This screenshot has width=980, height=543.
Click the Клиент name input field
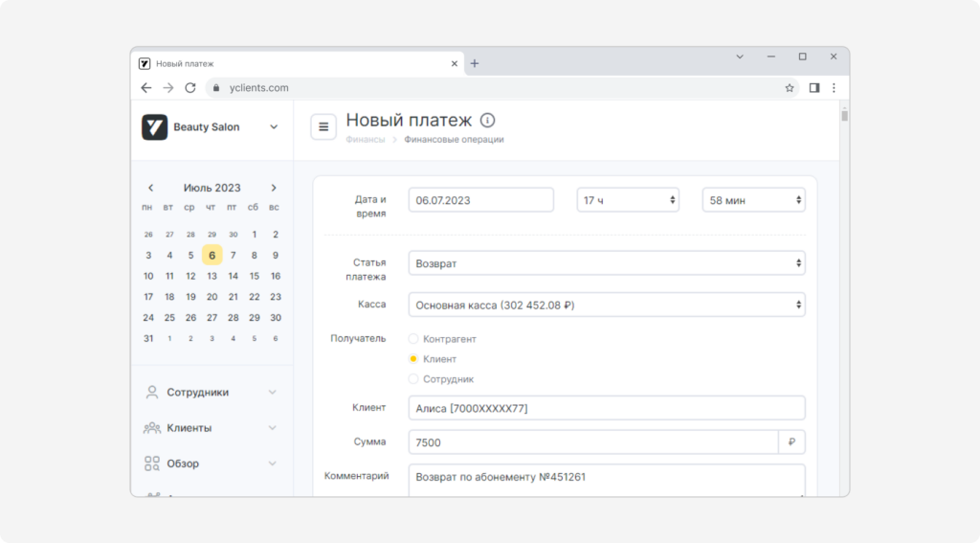click(x=606, y=408)
